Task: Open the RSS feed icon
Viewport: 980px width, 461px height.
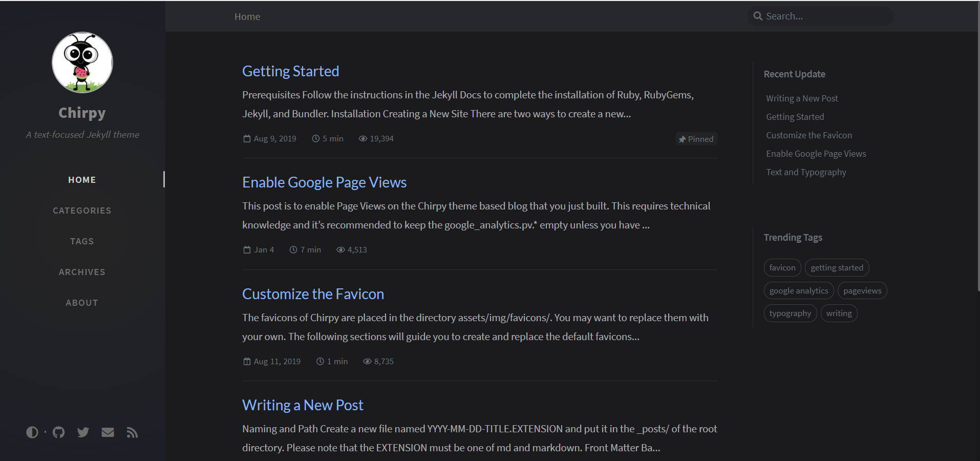Action: 132,433
